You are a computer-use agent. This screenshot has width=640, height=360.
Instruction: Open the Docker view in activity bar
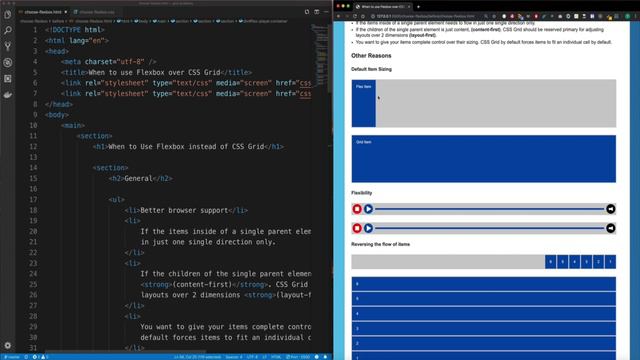(x=8, y=95)
